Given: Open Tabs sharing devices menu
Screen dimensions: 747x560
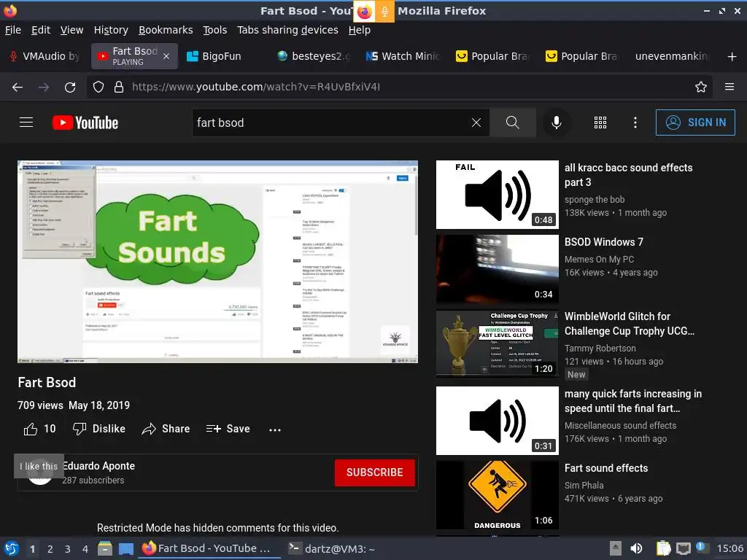Looking at the screenshot, I should click(287, 30).
